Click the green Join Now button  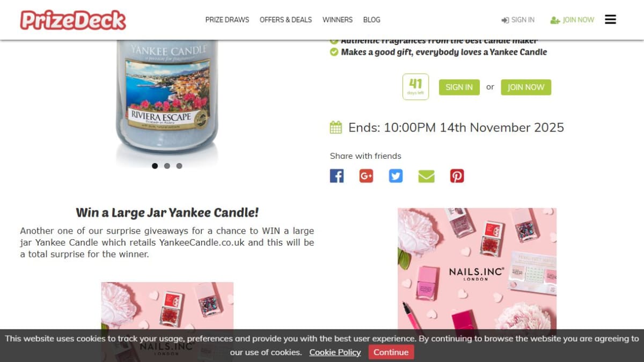coord(526,87)
